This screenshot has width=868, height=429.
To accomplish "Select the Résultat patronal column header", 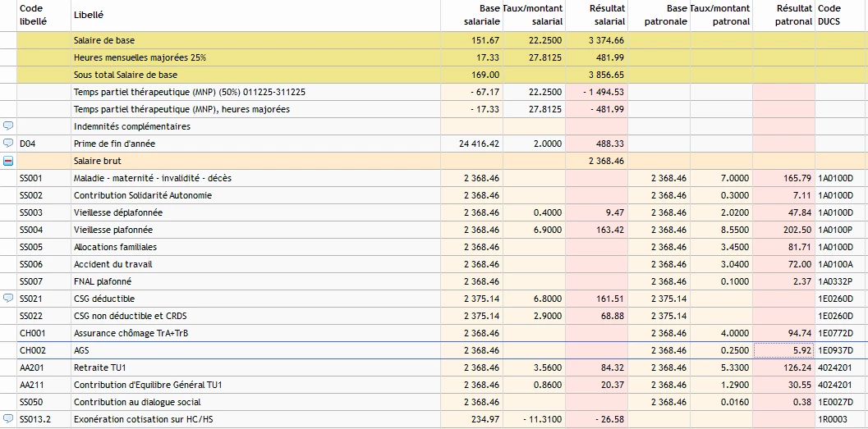I will (783, 16).
